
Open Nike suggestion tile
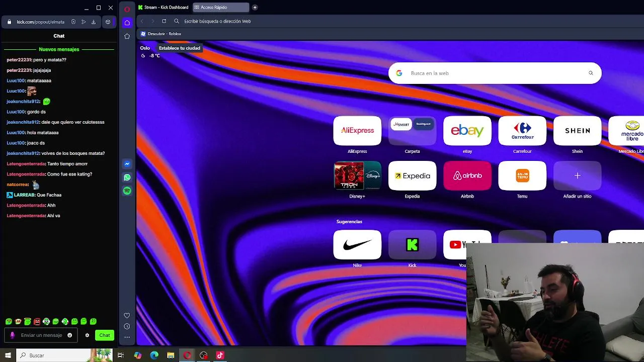[357, 245]
